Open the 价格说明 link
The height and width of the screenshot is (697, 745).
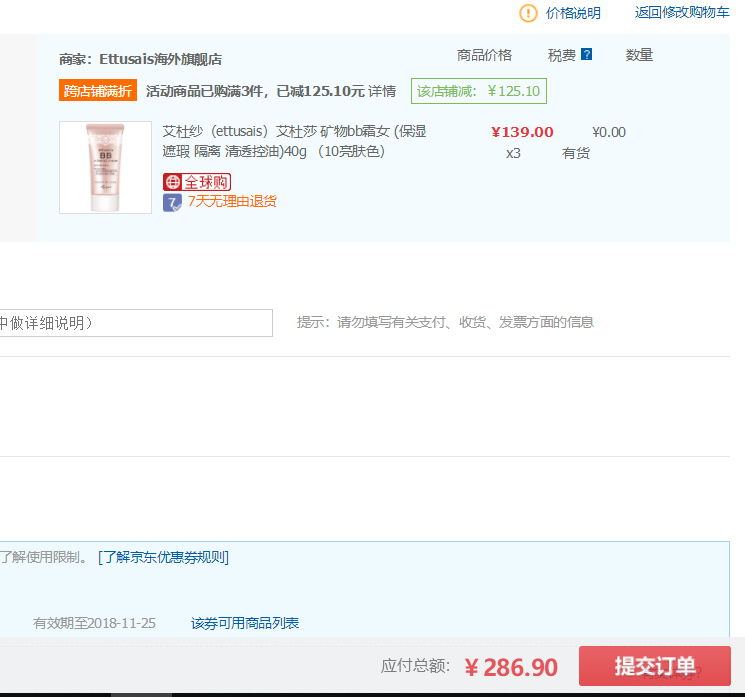pos(573,13)
